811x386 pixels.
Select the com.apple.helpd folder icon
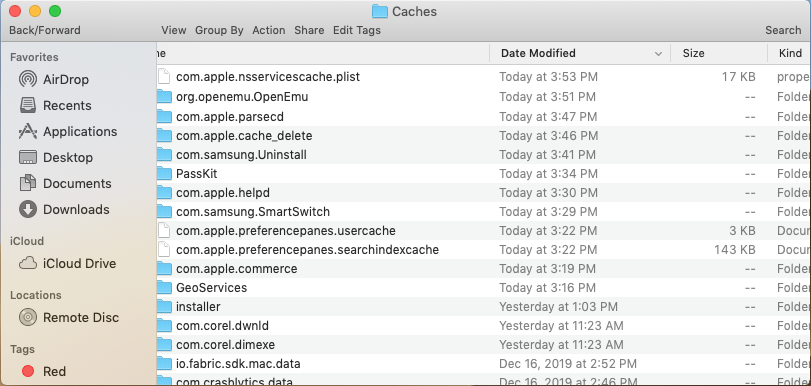pyautogui.click(x=164, y=193)
